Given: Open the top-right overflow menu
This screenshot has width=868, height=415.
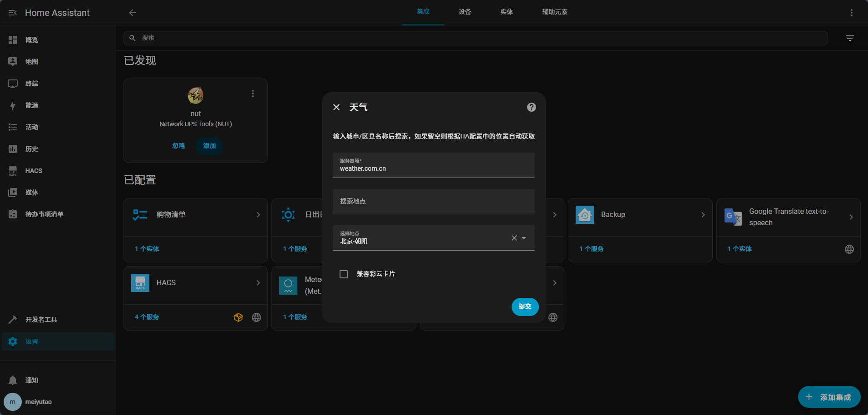Looking at the screenshot, I should (851, 13).
